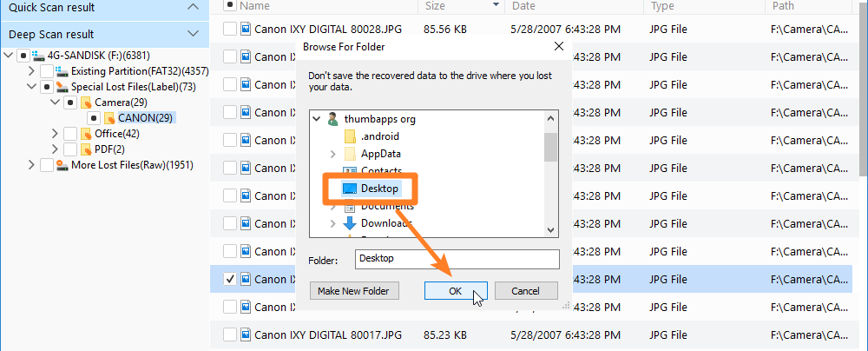Click the file name Canon IXY DIGITAL 80028.JPG
This screenshot has height=351, width=868.
point(328,29)
